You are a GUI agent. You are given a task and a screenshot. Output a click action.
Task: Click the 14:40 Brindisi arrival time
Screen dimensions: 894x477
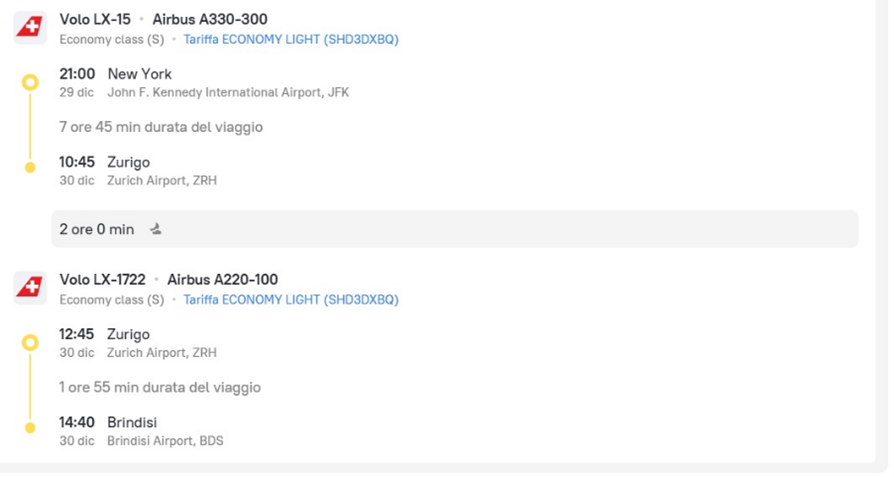77,422
